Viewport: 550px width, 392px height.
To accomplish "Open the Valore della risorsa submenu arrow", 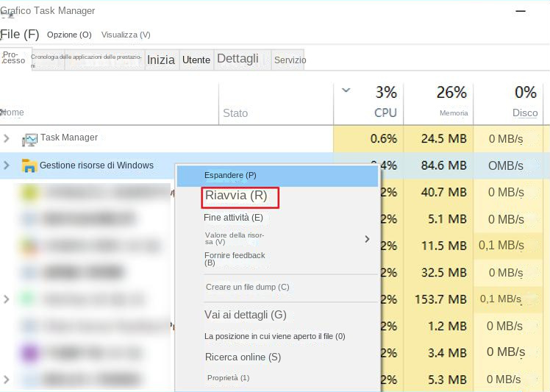I will pyautogui.click(x=367, y=239).
